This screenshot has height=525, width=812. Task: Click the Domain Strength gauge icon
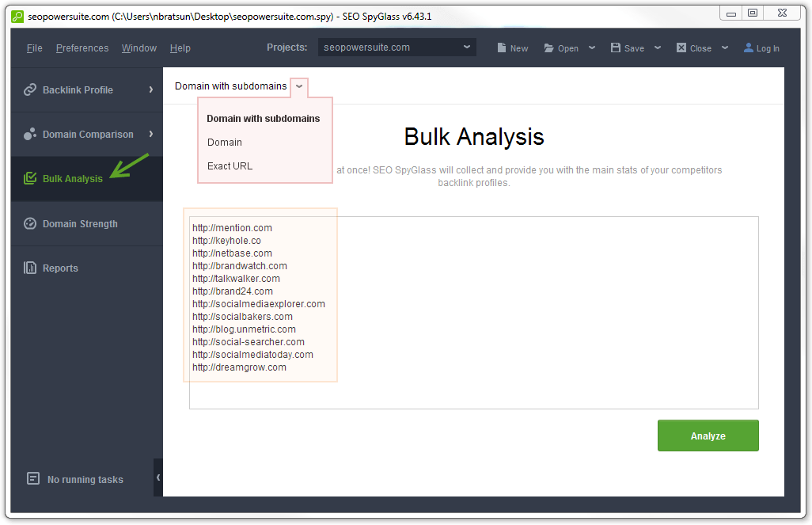pos(30,223)
